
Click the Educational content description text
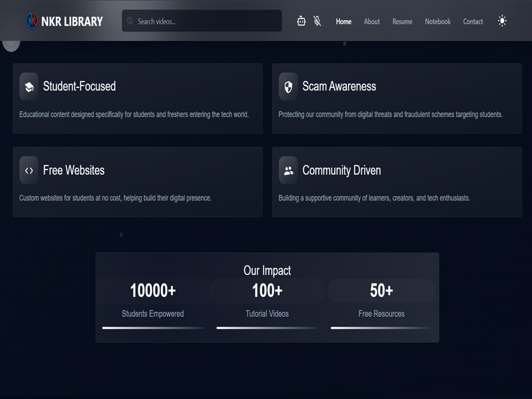(x=134, y=114)
